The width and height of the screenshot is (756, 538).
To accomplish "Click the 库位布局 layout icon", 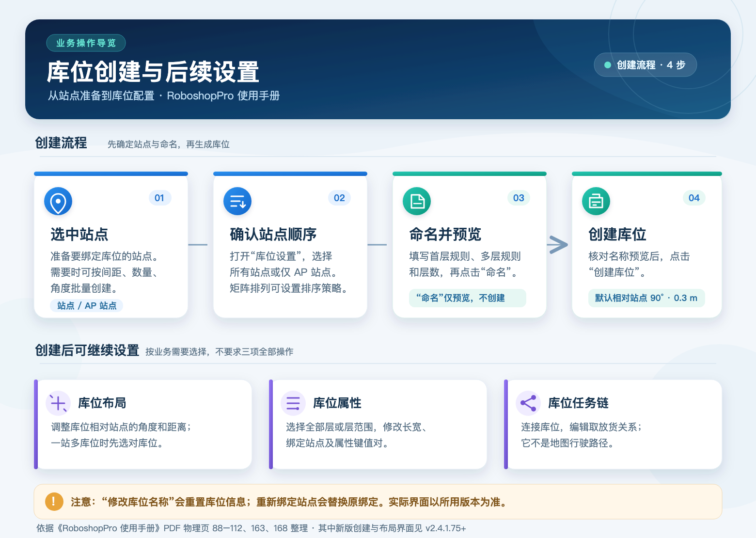I will coord(58,403).
